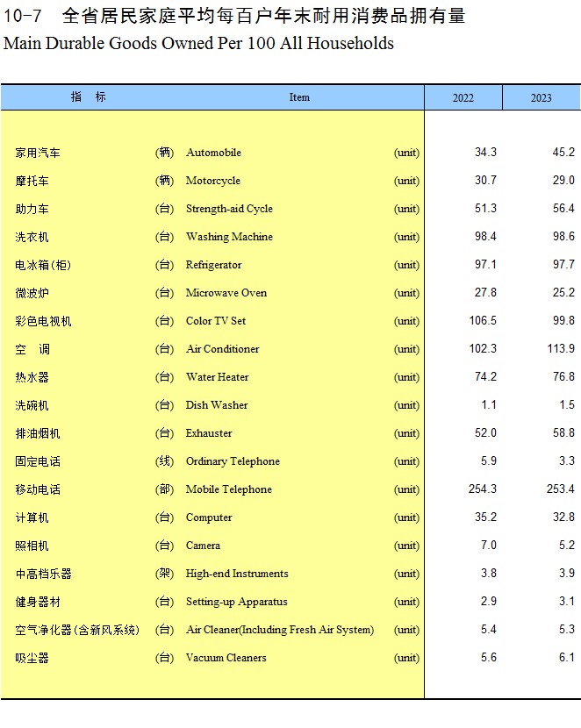
Task: Click the Mobile Telephone value 253.4
Action: 561,489
